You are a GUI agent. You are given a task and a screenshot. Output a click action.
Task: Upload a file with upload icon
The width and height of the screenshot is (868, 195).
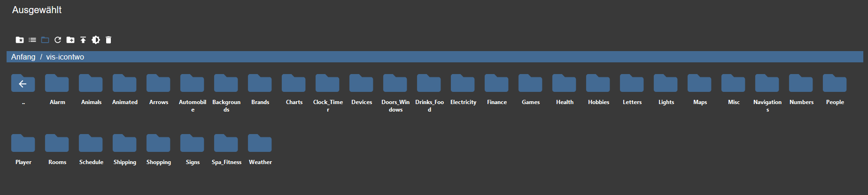pyautogui.click(x=83, y=40)
